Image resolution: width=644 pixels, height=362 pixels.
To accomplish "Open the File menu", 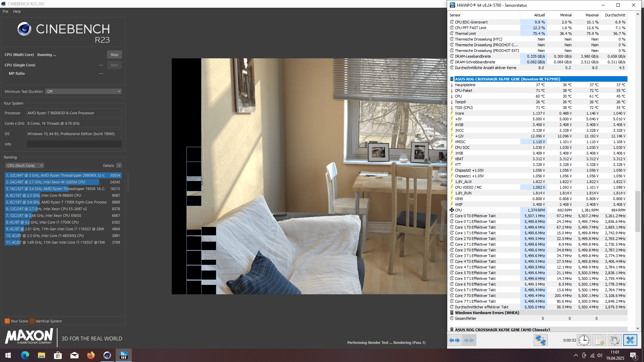I will coord(5,11).
